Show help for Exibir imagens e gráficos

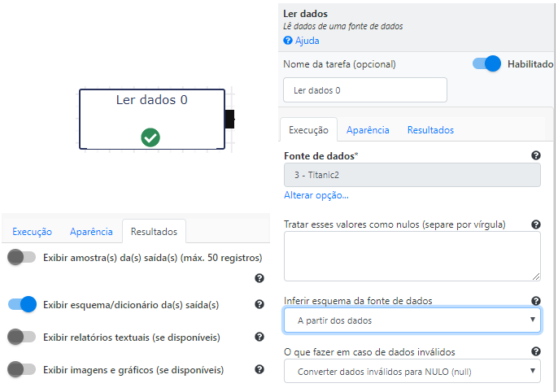point(259,369)
